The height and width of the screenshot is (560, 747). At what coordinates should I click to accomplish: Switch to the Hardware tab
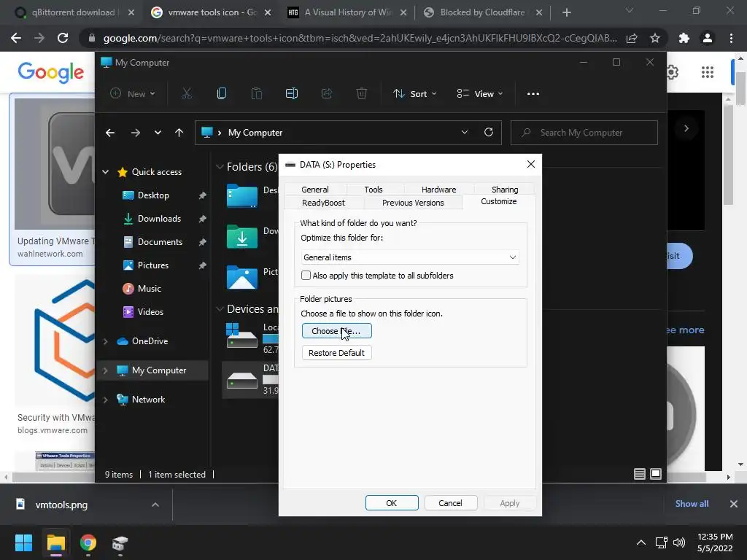tap(438, 190)
